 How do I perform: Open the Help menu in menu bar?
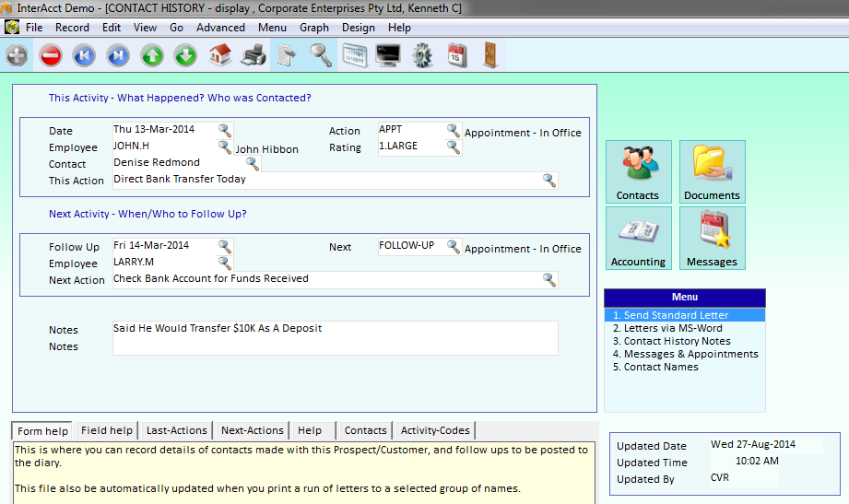point(399,28)
